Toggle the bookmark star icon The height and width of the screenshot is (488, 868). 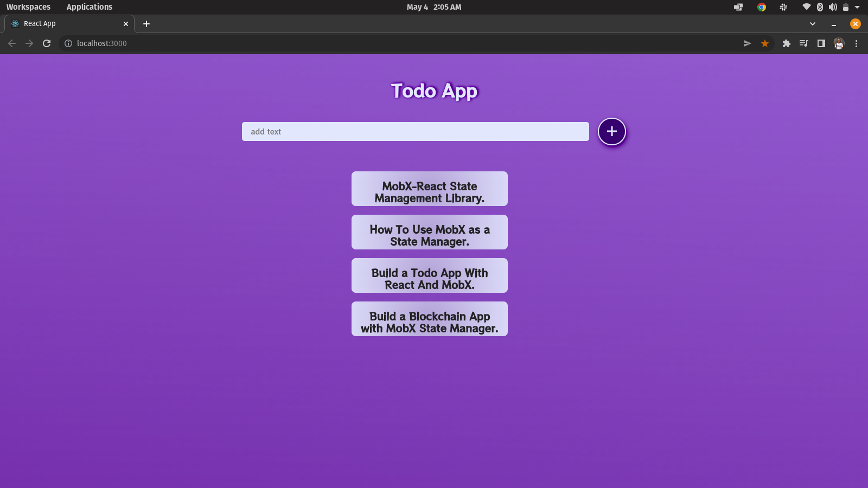click(765, 43)
